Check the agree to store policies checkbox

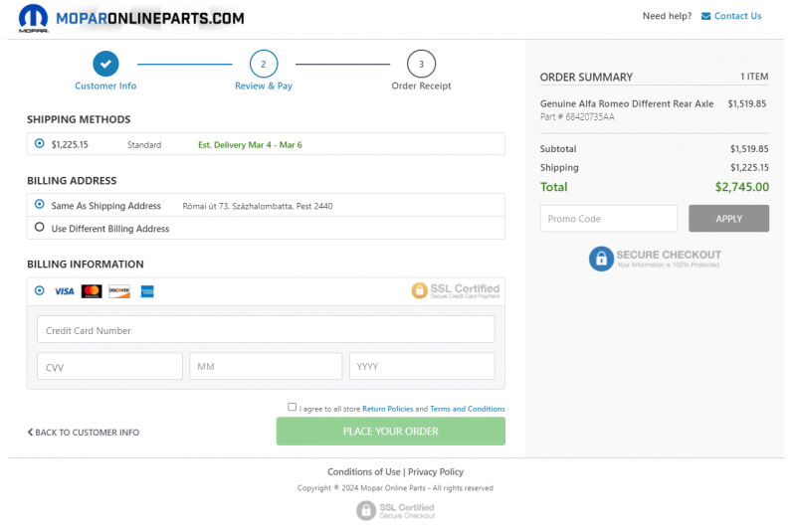pyautogui.click(x=292, y=407)
